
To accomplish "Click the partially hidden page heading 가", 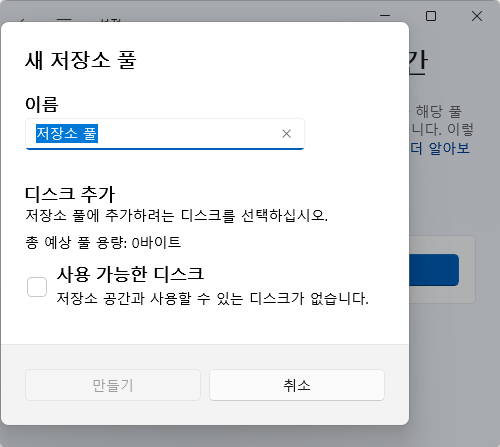I will point(417,61).
